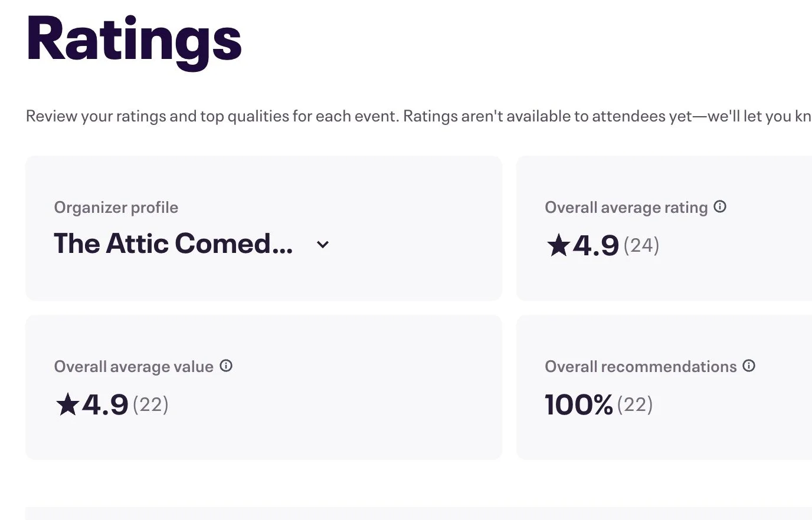Click the (22) count beside 100%
812x520 pixels.
click(635, 405)
